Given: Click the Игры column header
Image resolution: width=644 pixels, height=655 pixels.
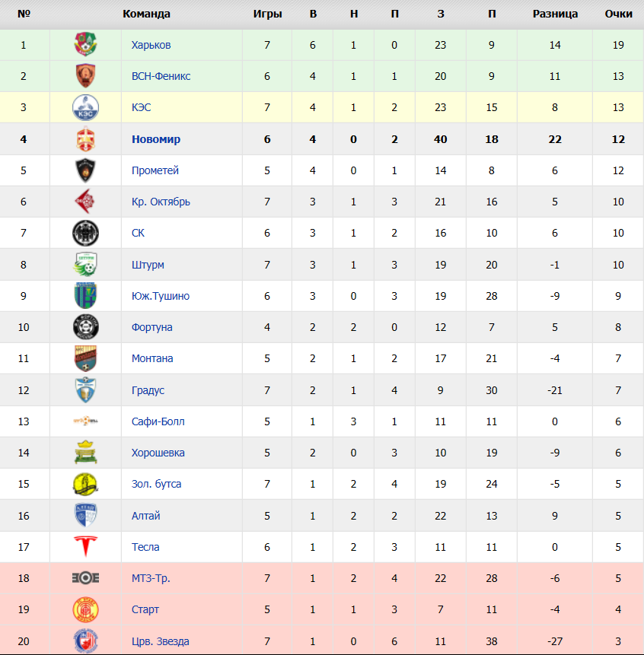Looking at the screenshot, I should click(x=267, y=14).
